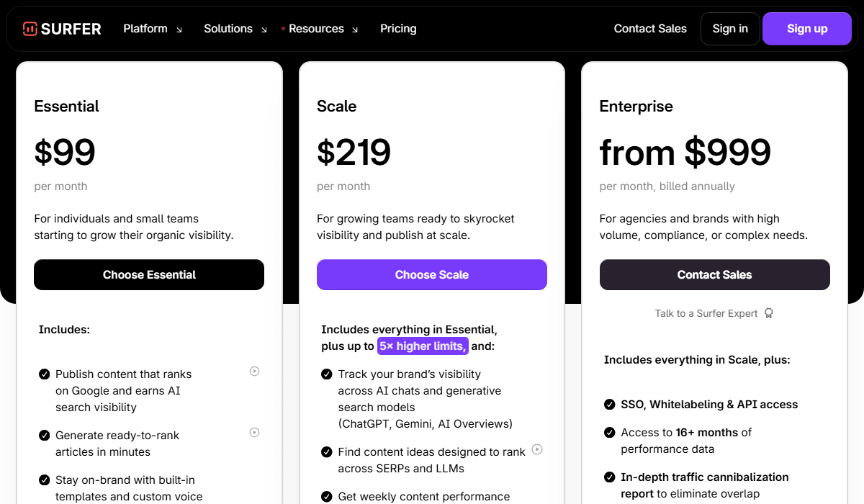Viewport: 864px width, 504px height.
Task: Click checkmark icon beside Access to 16+ months
Action: click(610, 433)
